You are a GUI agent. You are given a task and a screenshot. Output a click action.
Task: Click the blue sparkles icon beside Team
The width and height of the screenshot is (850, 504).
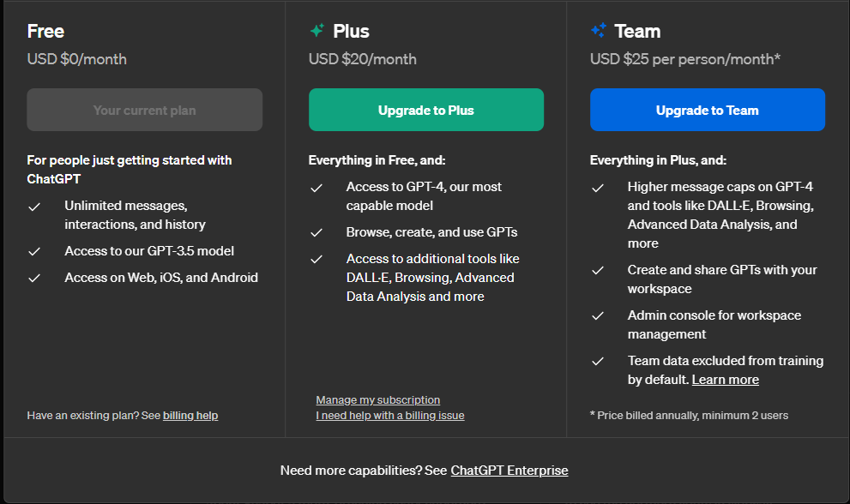pyautogui.click(x=599, y=30)
